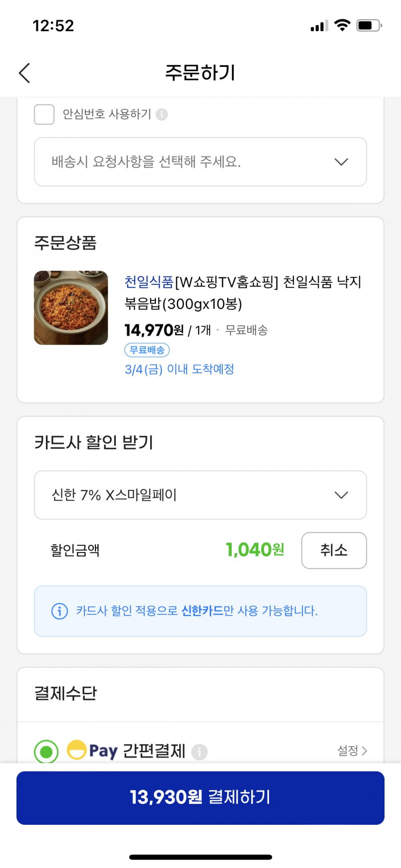Tap the 3/4(금) 이내 도착예정 text

point(179,369)
